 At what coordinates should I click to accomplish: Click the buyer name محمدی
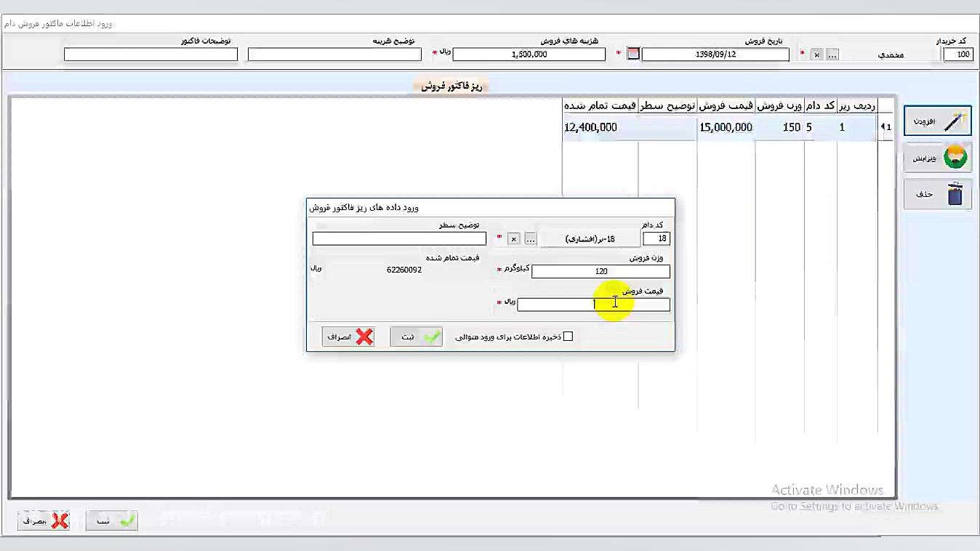pyautogui.click(x=891, y=55)
